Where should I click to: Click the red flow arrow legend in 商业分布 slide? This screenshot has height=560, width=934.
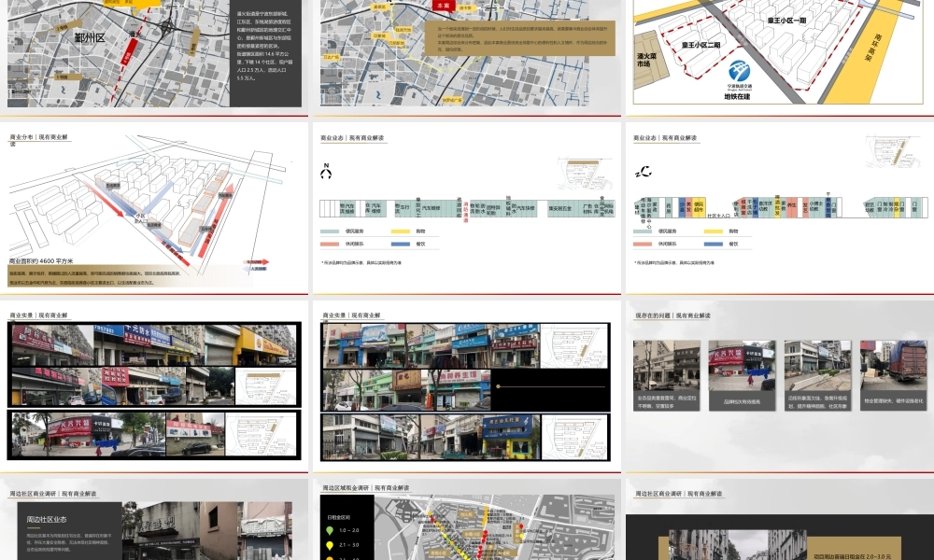(x=259, y=262)
